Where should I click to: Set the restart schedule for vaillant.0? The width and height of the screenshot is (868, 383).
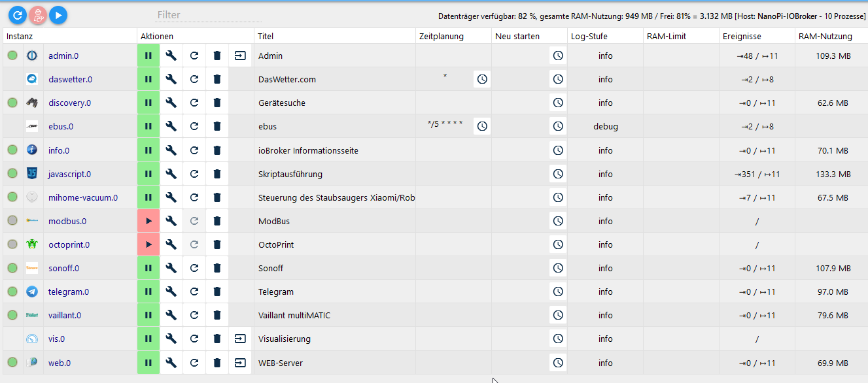[558, 315]
